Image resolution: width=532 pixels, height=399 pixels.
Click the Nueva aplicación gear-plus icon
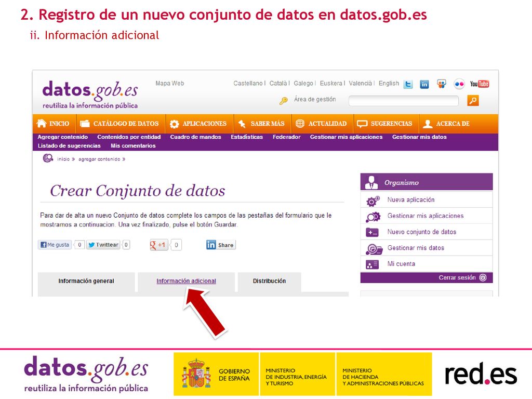coord(373,201)
